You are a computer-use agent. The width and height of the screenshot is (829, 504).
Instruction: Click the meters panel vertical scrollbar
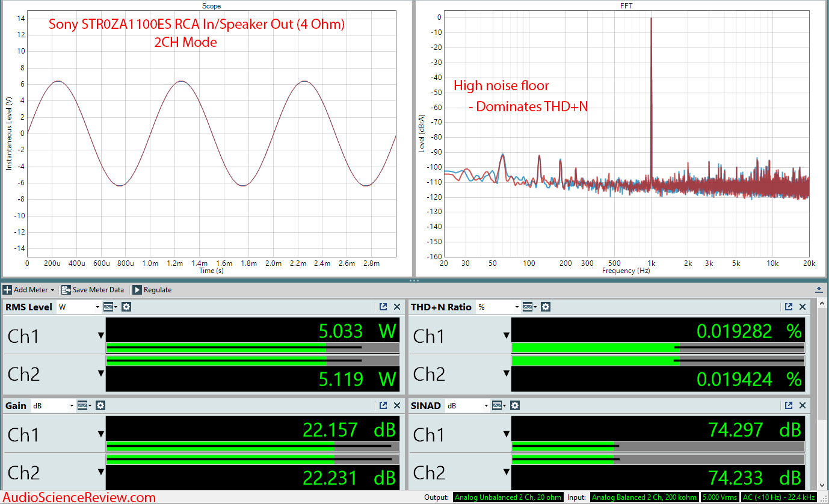822,393
